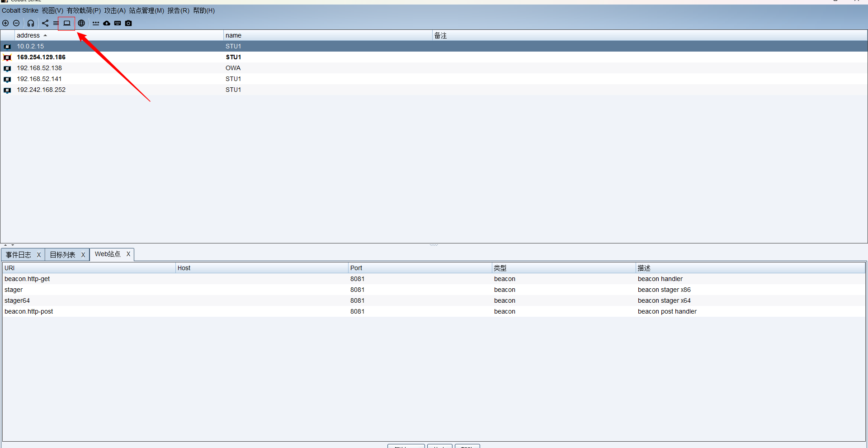Viewport: 868px width, 448px height.
Task: Sort web sites by 描述 column
Action: tap(750, 268)
